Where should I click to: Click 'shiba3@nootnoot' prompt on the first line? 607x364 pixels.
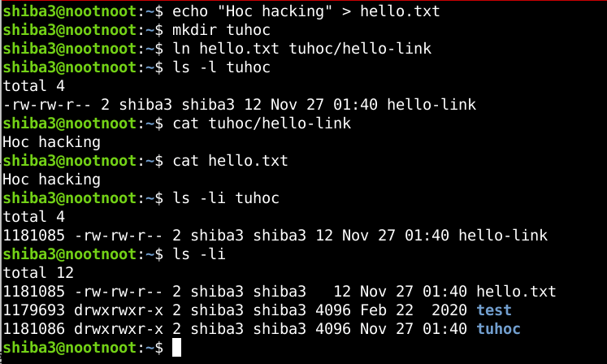68,11
